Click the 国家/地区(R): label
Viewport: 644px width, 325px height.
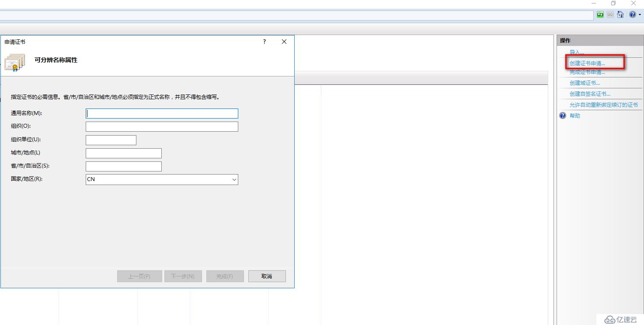pos(27,179)
